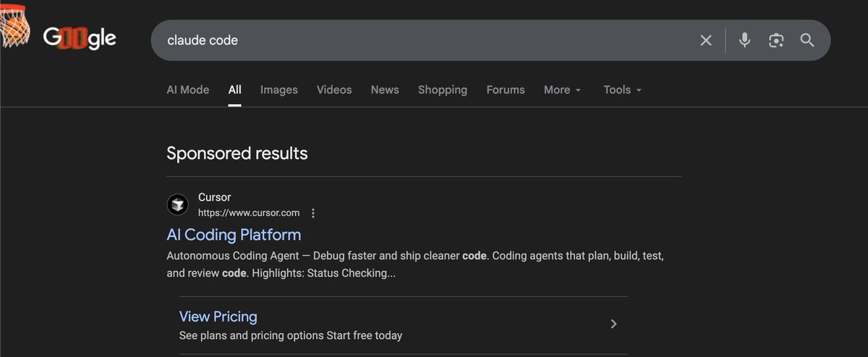Switch to AI Mode tab
The width and height of the screenshot is (868, 357).
point(188,90)
